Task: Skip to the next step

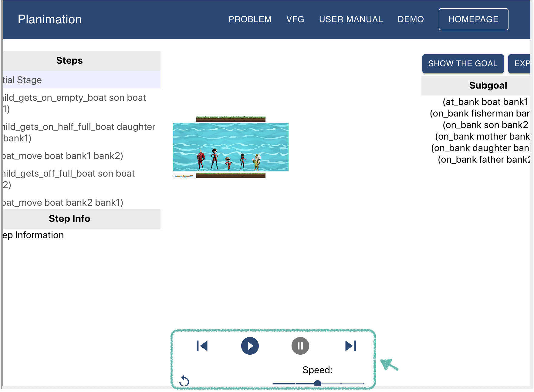Action: point(351,346)
